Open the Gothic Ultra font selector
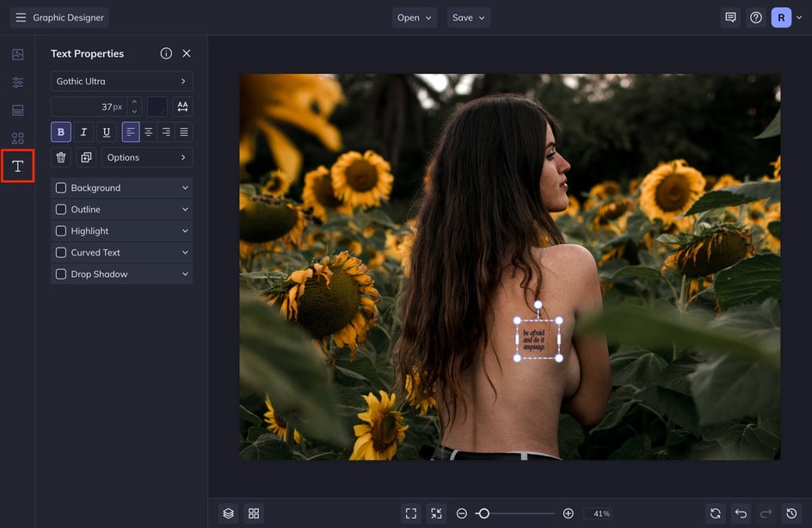 (121, 82)
